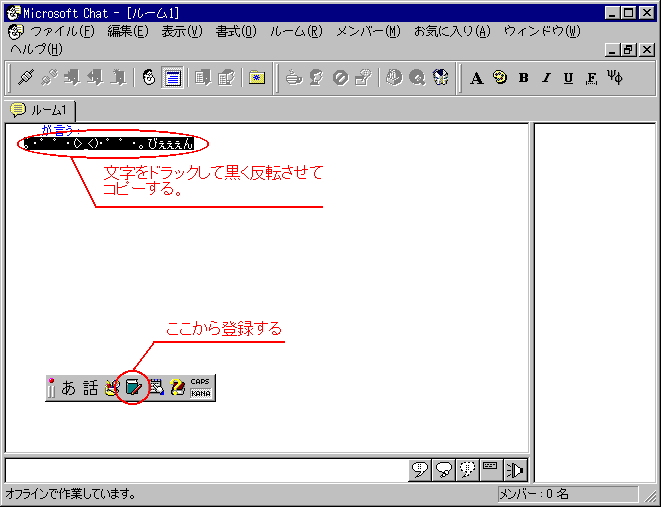Click the Microsoft Chat title bar icon

click(13, 13)
